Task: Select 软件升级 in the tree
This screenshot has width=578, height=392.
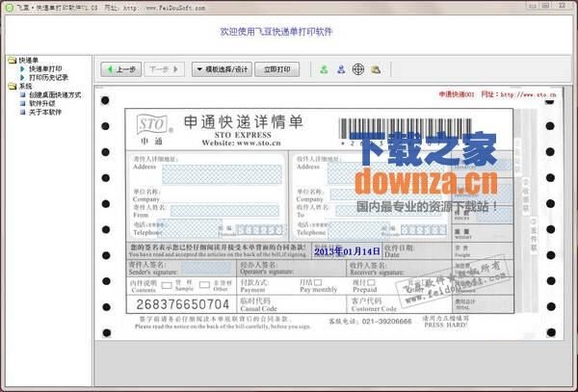Action: [x=42, y=103]
